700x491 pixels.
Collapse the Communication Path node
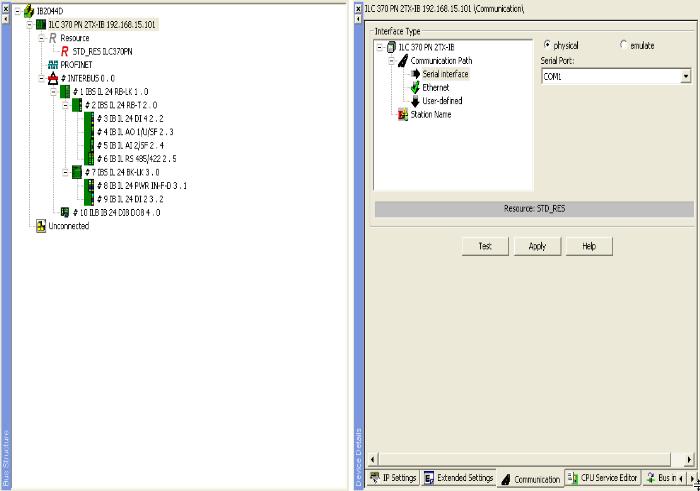tap(392, 60)
